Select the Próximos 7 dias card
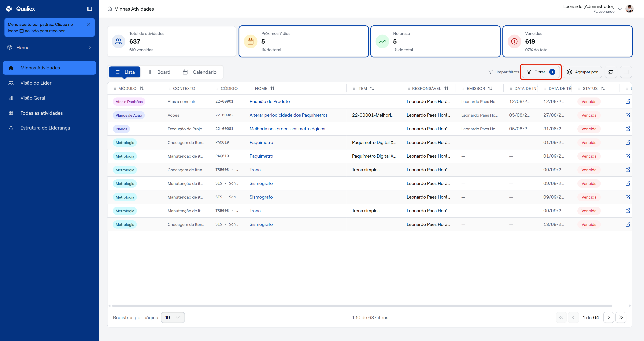Screen dimensions: 644x341 tap(304, 42)
